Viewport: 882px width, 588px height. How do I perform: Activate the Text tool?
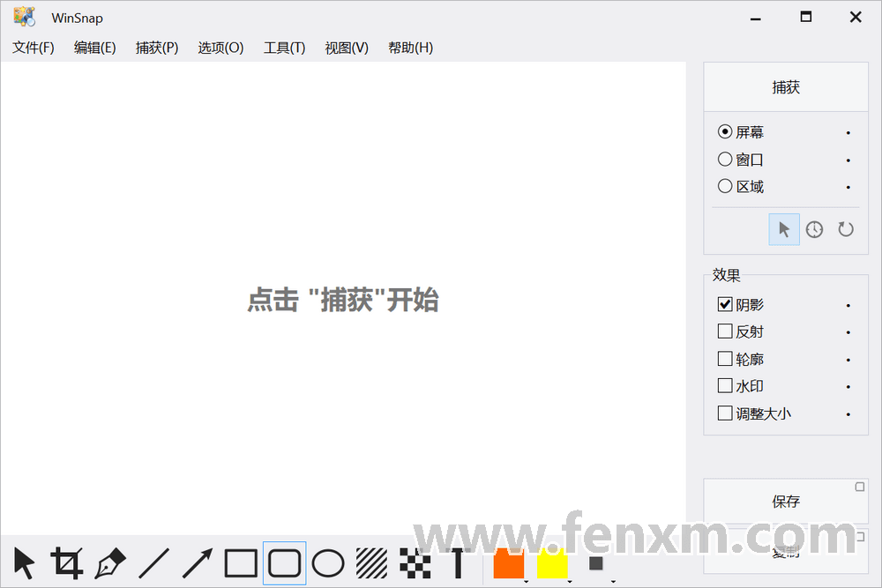pyautogui.click(x=457, y=562)
